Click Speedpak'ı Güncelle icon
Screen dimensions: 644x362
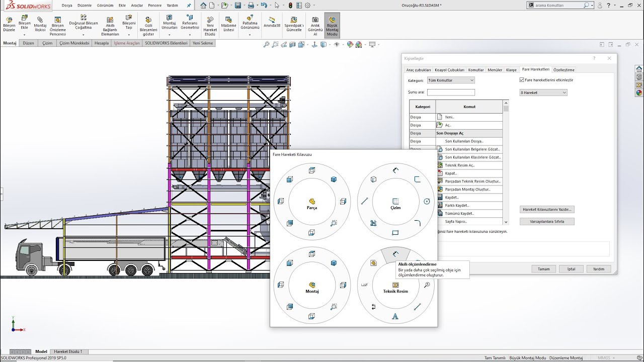(x=294, y=19)
